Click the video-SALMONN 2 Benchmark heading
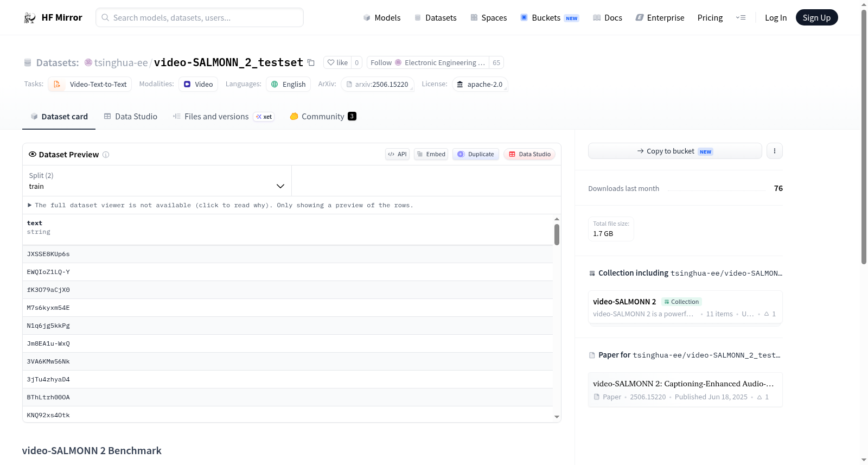The width and height of the screenshot is (868, 465). pyautogui.click(x=92, y=451)
